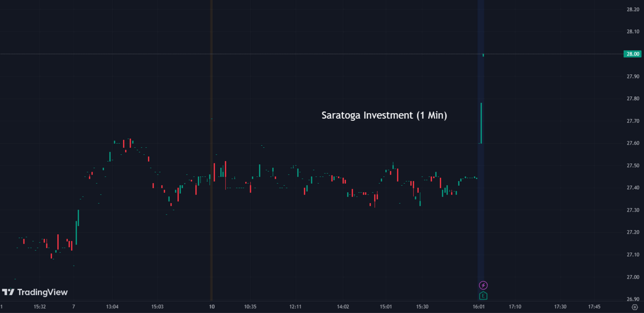Click the 12:11 time axis label
The width and height of the screenshot is (644, 313).
[295, 307]
